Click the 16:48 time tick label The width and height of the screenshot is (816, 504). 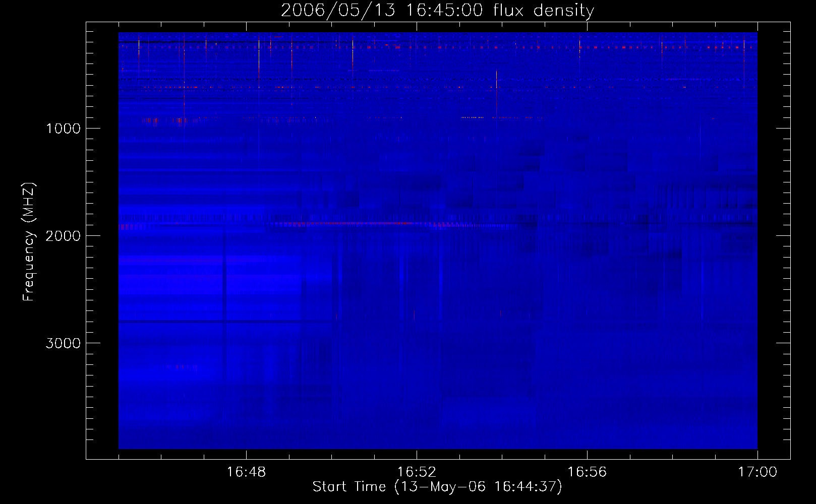246,472
